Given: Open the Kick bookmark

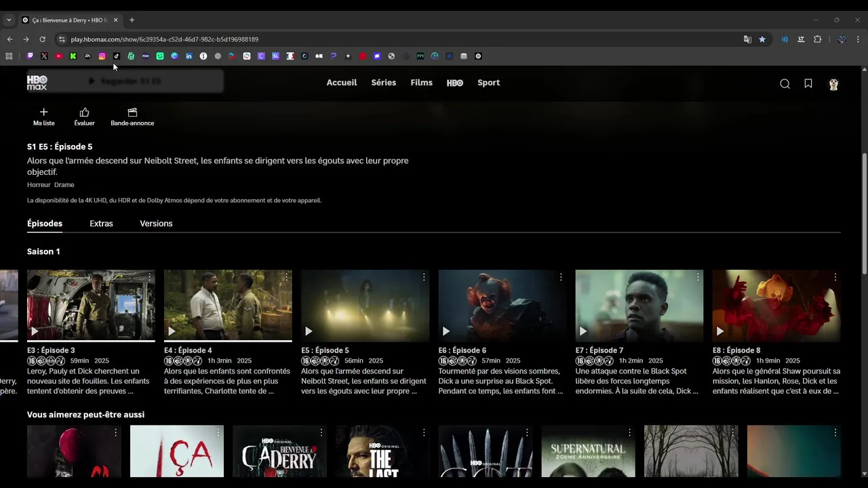Looking at the screenshot, I should [x=73, y=56].
